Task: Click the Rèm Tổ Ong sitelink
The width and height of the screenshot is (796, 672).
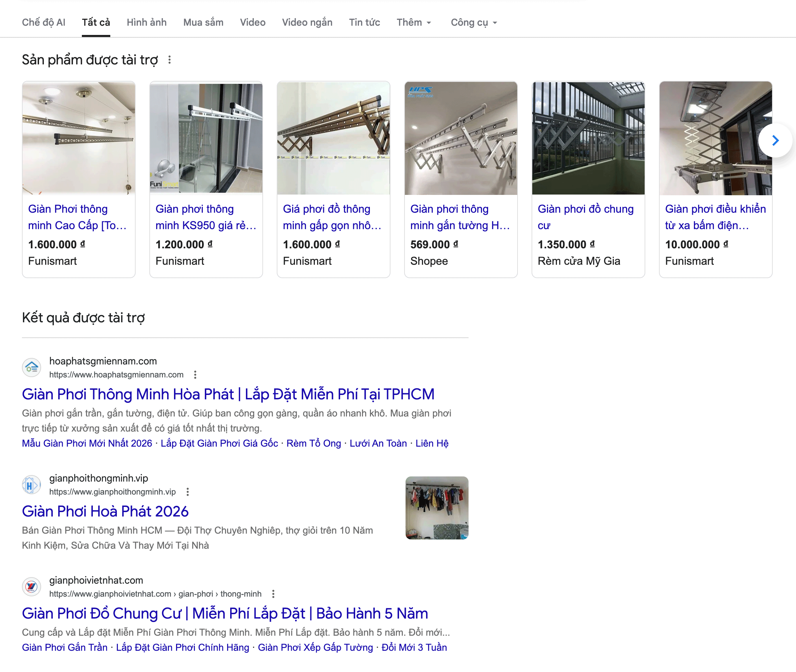Action: (314, 444)
